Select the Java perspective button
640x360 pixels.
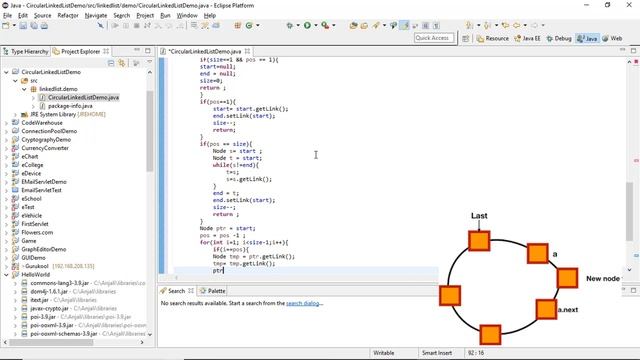pos(587,38)
